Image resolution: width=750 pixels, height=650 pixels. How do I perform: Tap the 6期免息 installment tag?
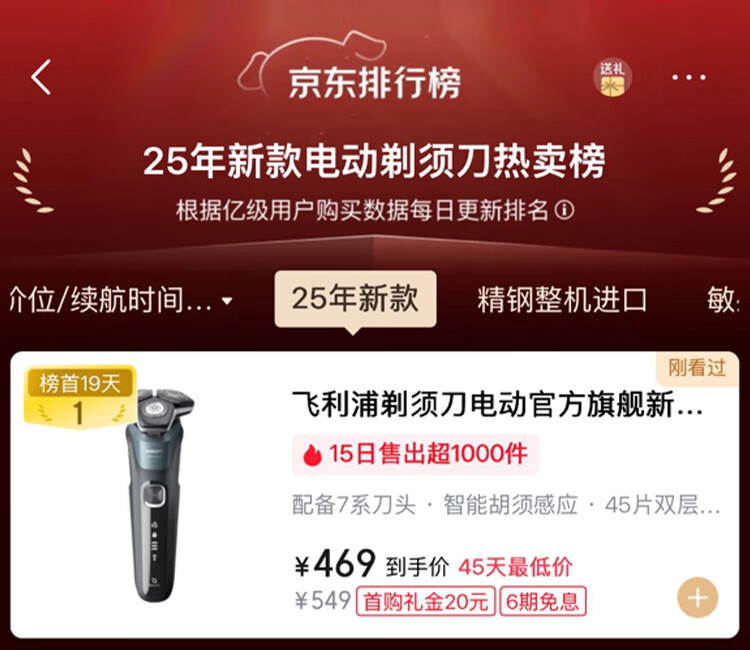[542, 601]
